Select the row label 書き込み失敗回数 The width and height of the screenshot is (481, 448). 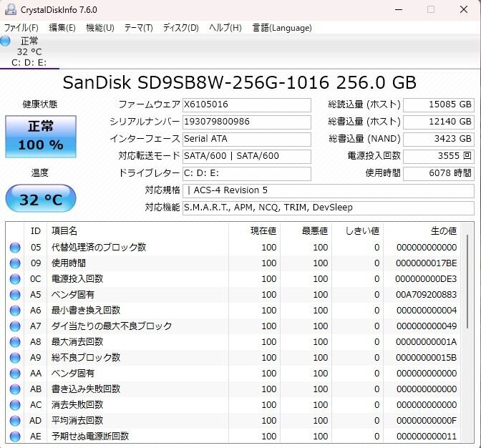click(x=86, y=389)
